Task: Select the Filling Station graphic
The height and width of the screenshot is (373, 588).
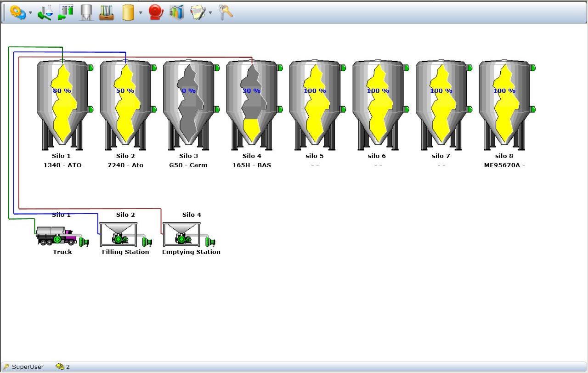Action: (x=118, y=234)
